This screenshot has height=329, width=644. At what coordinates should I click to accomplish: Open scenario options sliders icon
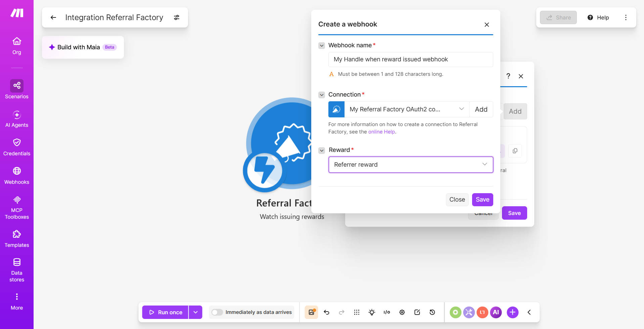pos(177,17)
